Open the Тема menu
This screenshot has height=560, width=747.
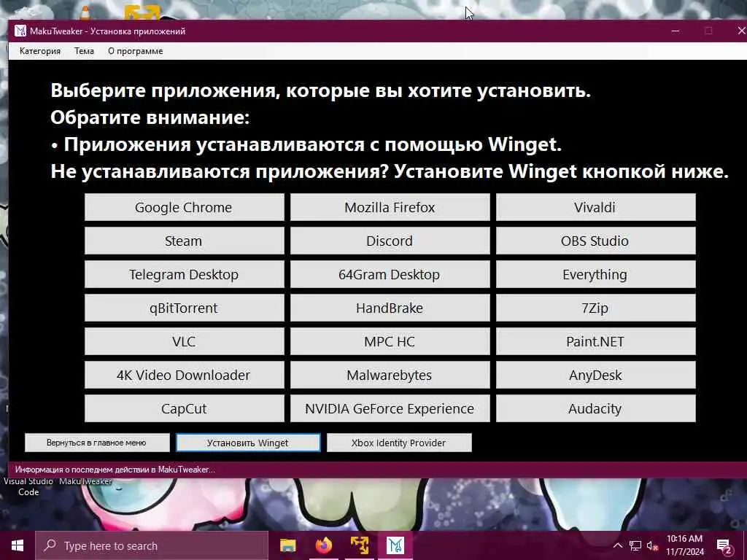click(84, 51)
